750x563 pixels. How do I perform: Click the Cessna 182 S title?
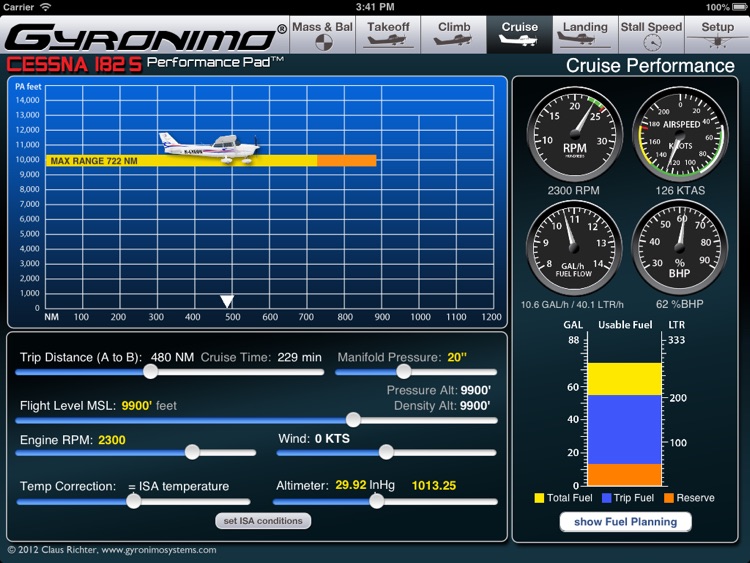(74, 65)
